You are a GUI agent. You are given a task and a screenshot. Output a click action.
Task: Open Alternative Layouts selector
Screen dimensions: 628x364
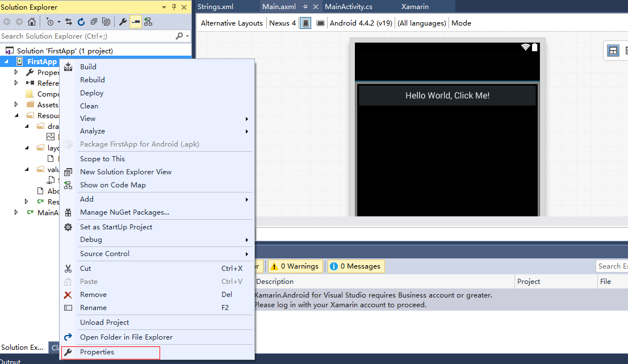(232, 23)
